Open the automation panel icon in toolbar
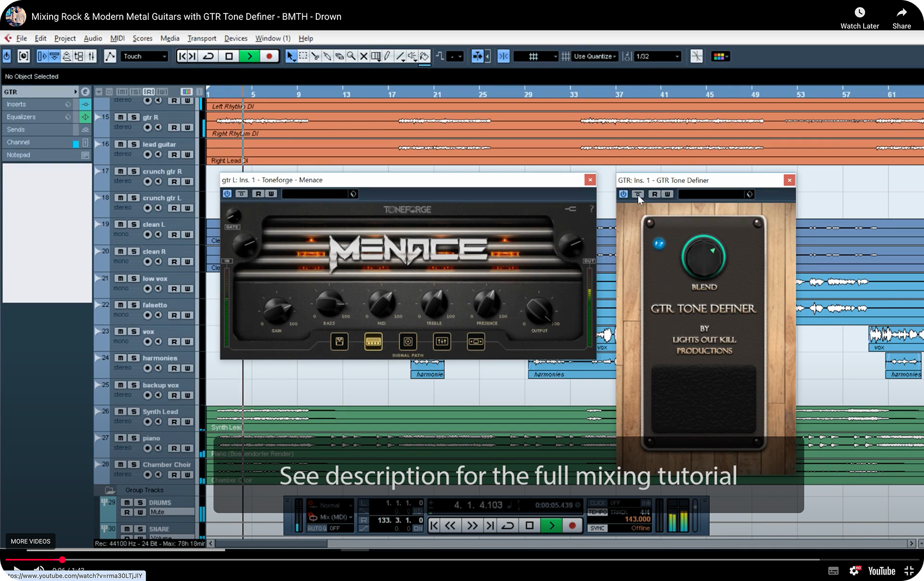924x581 pixels. pyautogui.click(x=110, y=56)
